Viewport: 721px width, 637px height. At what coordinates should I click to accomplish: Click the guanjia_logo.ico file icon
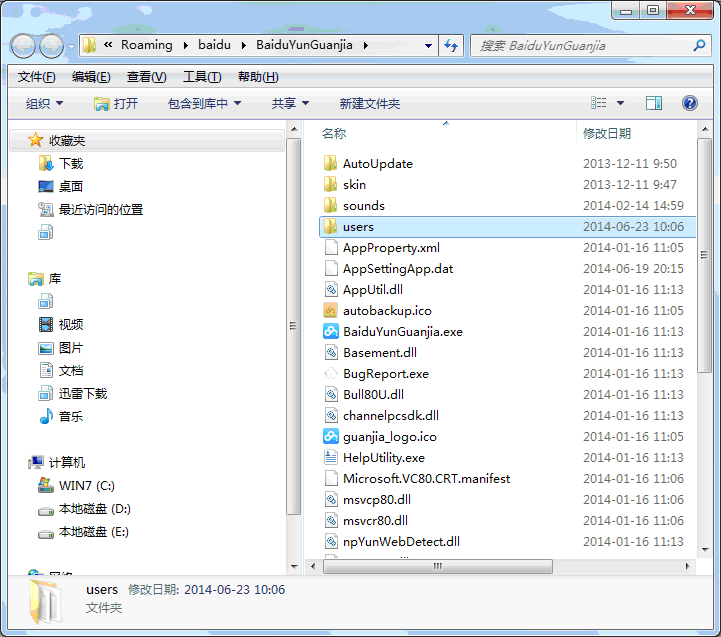tap(331, 436)
